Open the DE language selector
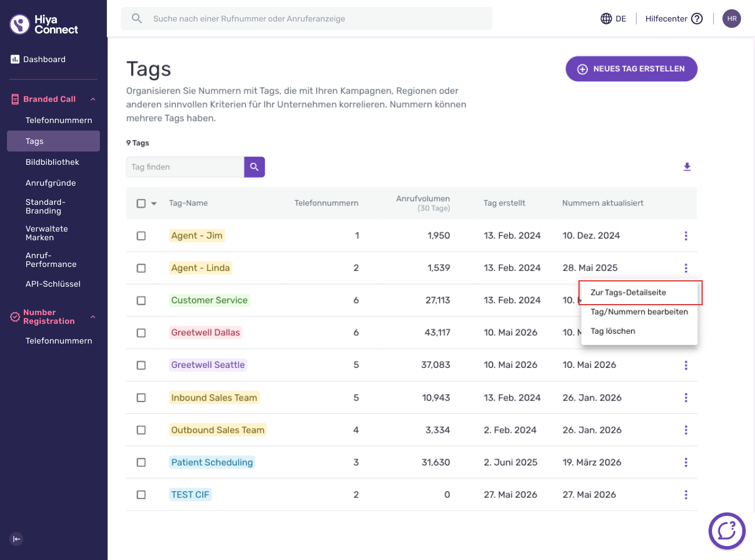Screen dimensions: 755x560 (613, 19)
